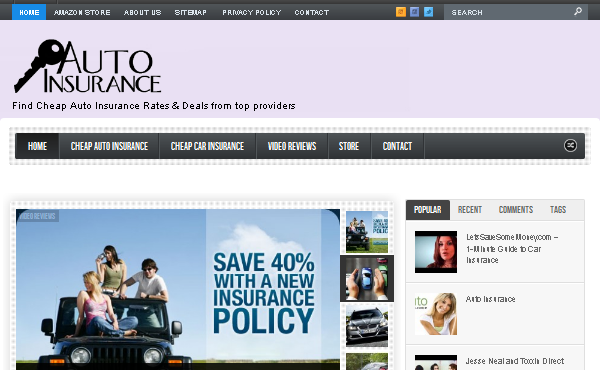600x370 pixels.
Task: Open Contact in the main navigation bar
Action: [x=397, y=146]
